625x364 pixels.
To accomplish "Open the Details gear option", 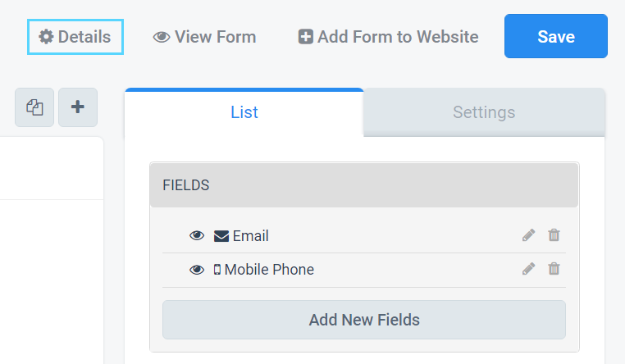I will [75, 37].
